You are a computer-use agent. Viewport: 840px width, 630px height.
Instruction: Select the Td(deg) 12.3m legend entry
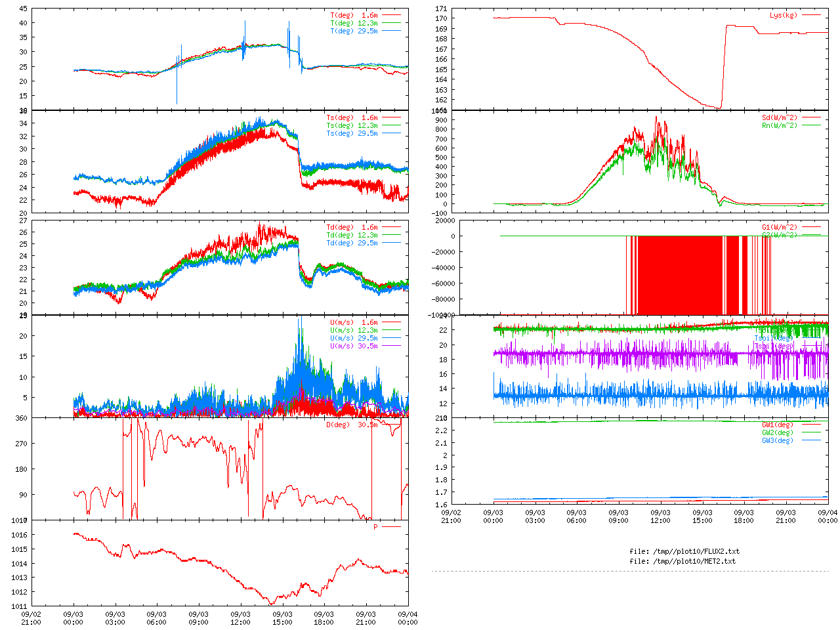pos(352,235)
